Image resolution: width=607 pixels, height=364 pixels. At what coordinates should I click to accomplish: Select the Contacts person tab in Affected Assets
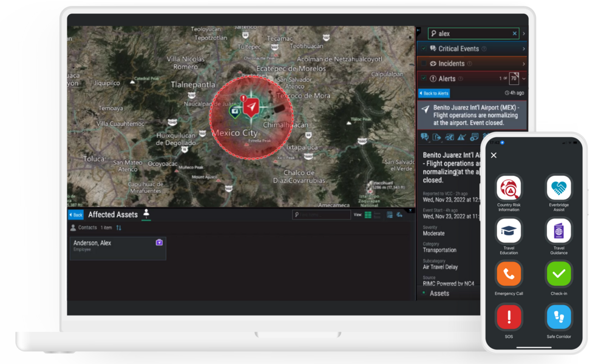click(146, 214)
